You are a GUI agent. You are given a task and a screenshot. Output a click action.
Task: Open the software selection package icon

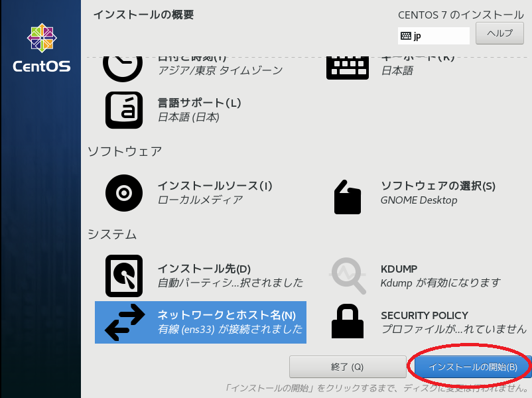348,197
